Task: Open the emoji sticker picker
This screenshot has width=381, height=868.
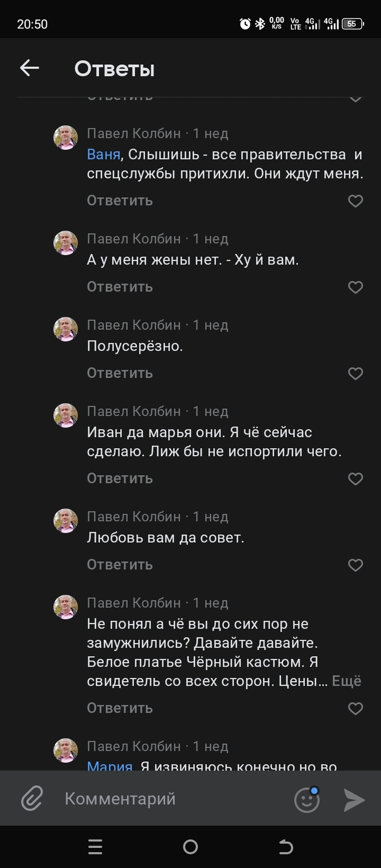Action: pos(307,799)
